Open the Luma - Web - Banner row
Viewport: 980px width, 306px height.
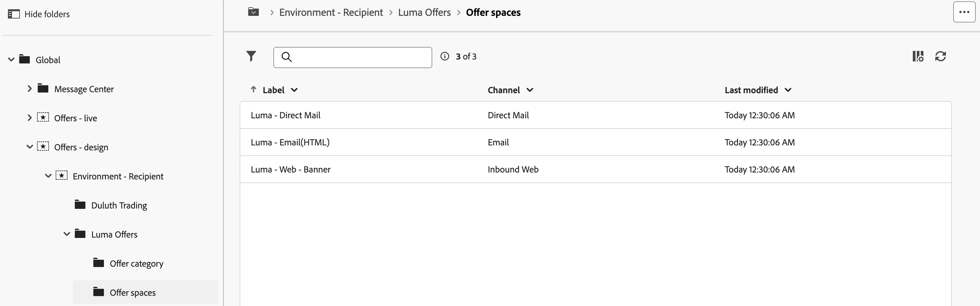click(595, 169)
